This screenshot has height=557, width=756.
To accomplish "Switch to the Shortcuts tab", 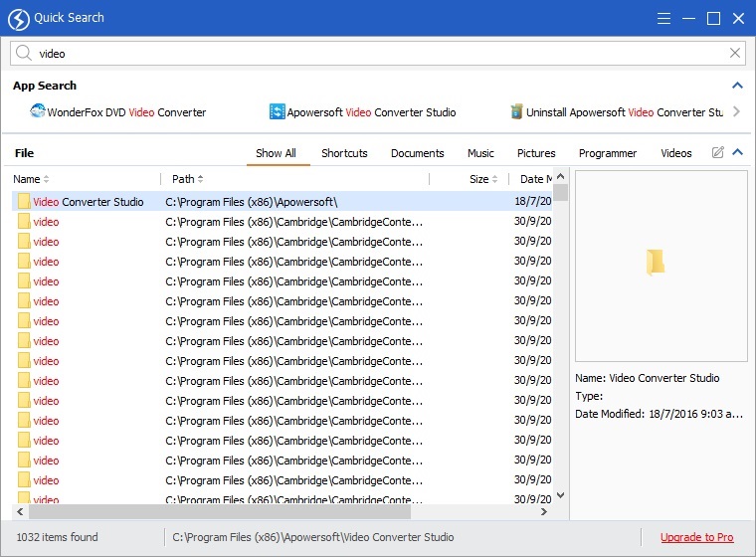I will click(x=344, y=153).
